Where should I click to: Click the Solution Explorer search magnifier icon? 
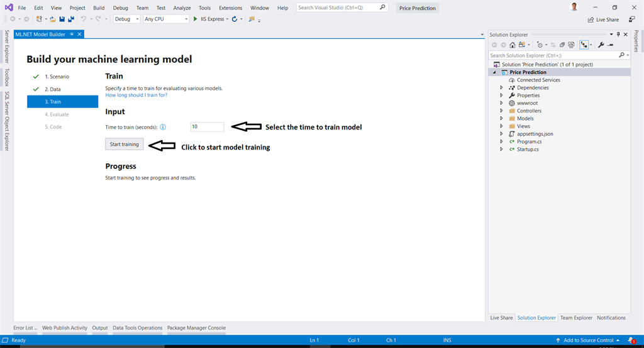622,55
